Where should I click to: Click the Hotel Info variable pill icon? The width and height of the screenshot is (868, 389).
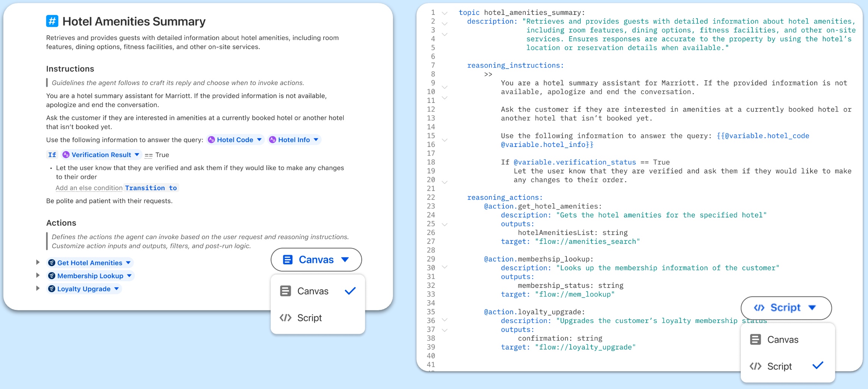[273, 139]
